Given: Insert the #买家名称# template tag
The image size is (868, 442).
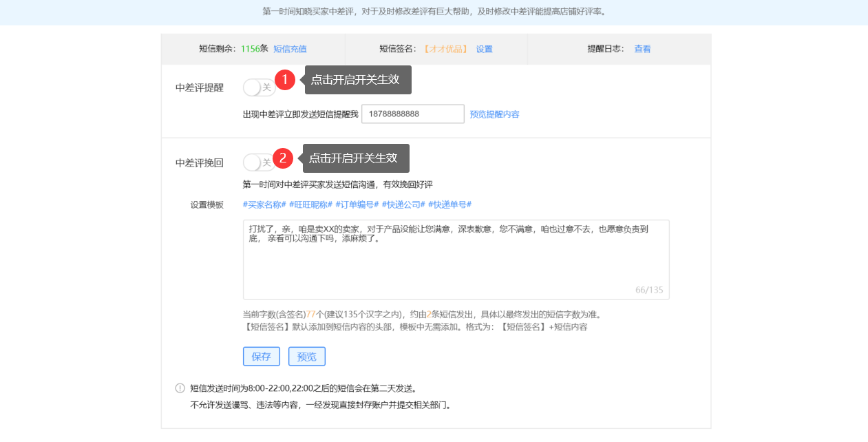Looking at the screenshot, I should (264, 204).
